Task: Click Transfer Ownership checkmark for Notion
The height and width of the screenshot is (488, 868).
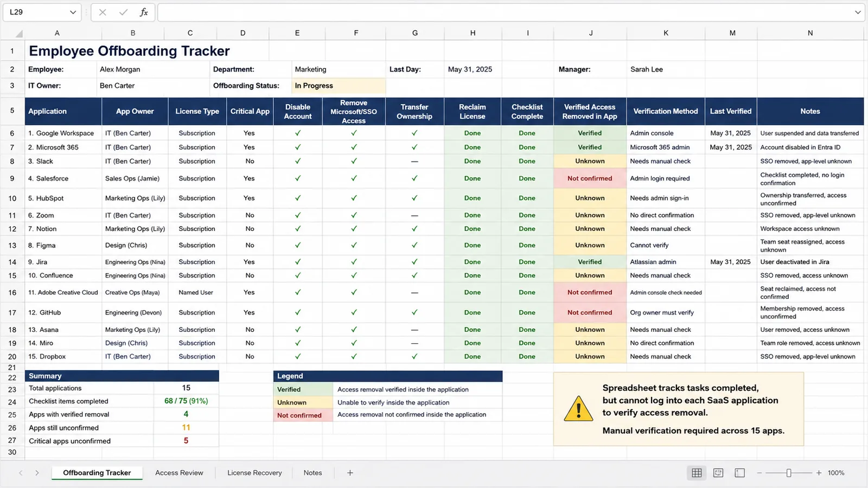Action: pos(414,229)
